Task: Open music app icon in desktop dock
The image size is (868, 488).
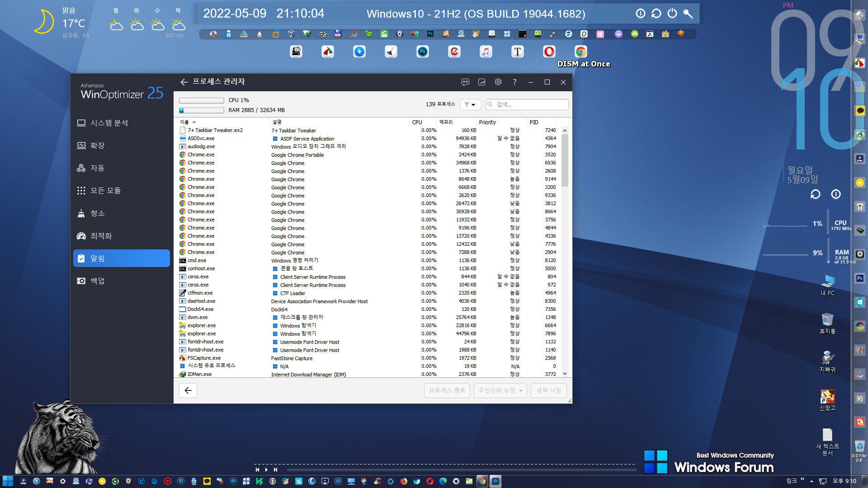Action: [486, 52]
